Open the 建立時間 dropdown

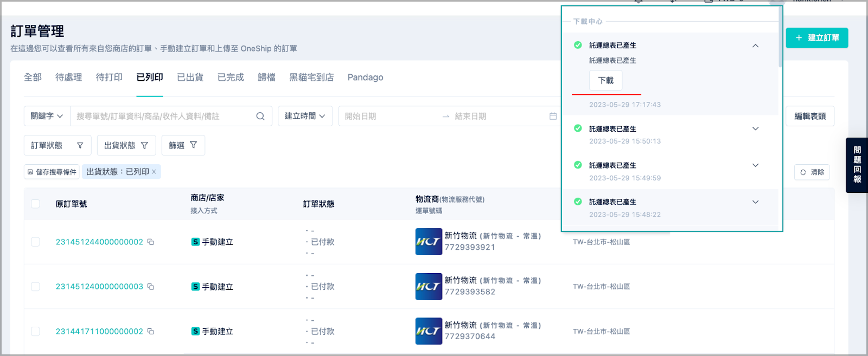tap(305, 116)
